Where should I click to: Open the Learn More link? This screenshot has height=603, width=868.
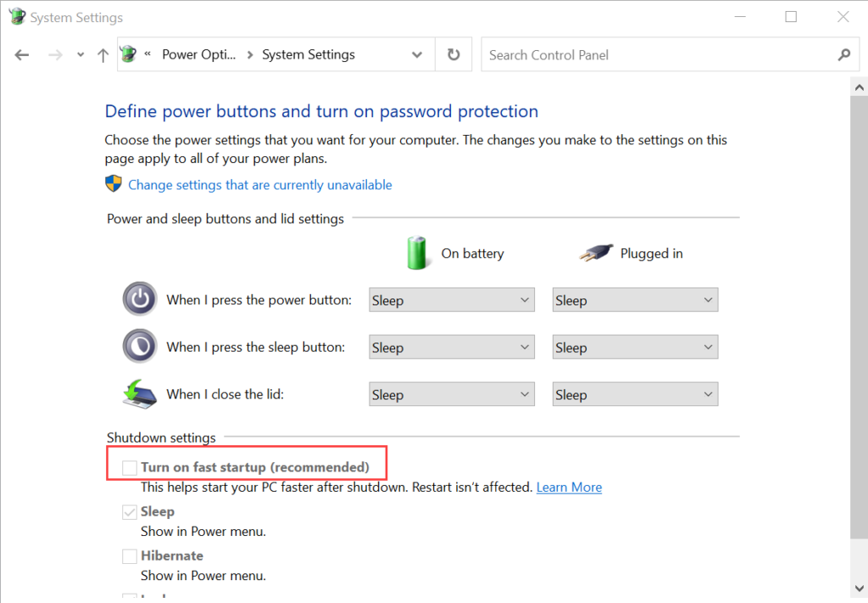coord(569,487)
